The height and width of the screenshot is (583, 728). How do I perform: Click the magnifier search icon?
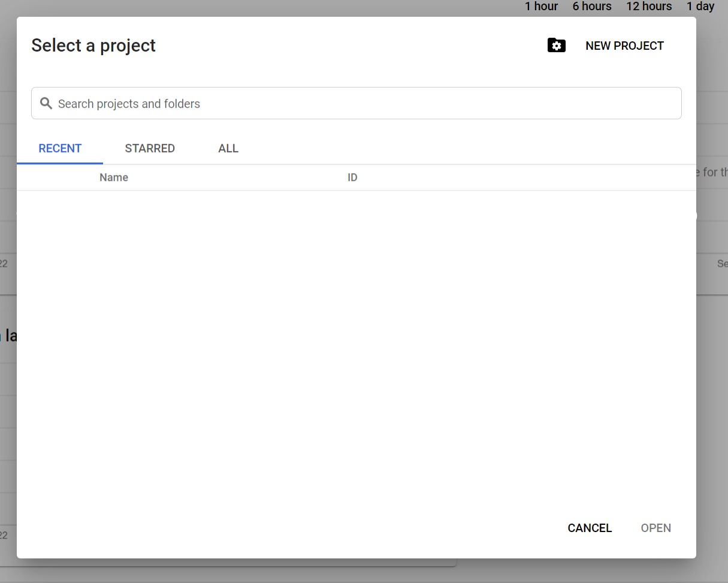46,103
